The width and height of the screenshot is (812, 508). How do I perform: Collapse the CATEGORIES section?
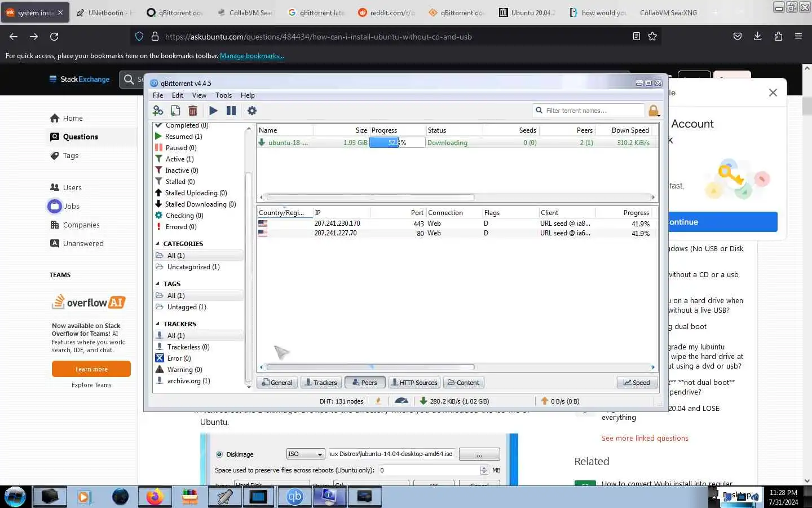pyautogui.click(x=158, y=244)
